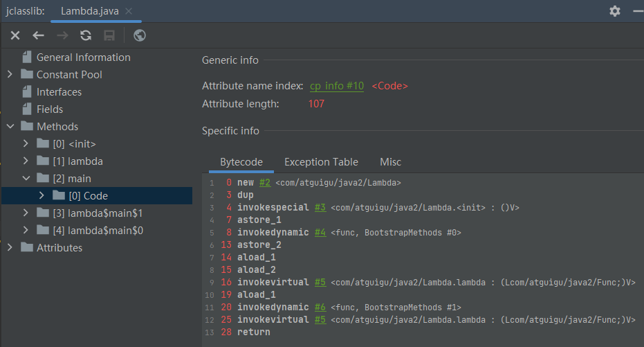Select Interfaces tree node
The image size is (644, 347).
tap(59, 92)
